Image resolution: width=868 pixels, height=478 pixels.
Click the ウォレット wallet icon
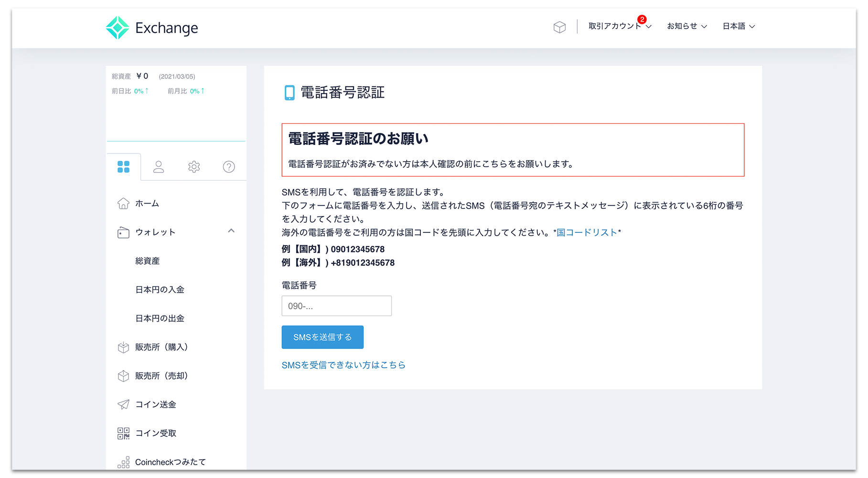click(123, 232)
